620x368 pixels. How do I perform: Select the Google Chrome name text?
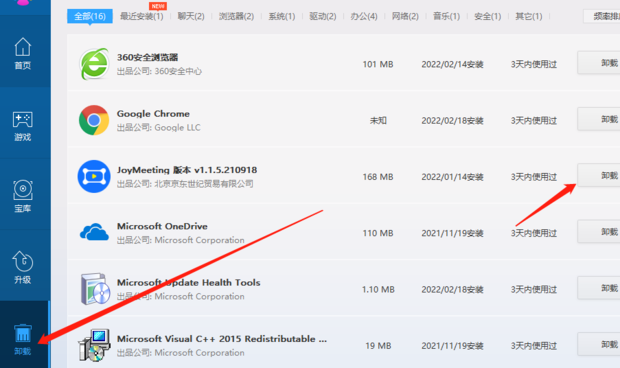coord(153,114)
